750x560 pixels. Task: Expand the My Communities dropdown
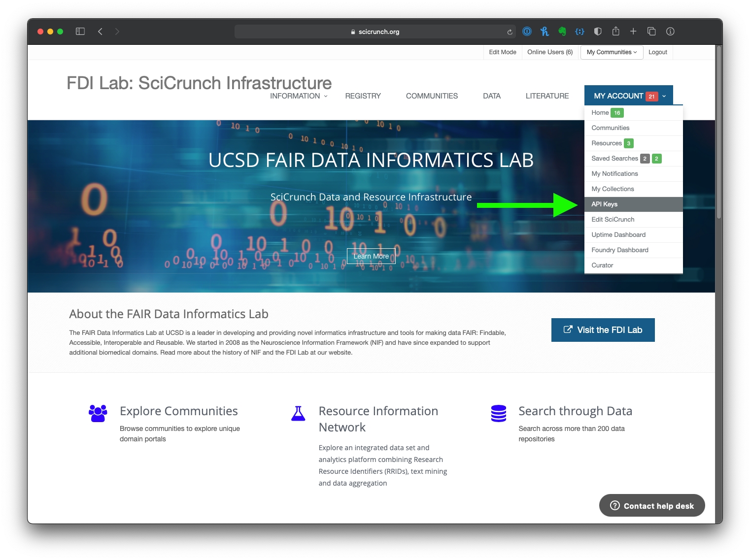[612, 52]
